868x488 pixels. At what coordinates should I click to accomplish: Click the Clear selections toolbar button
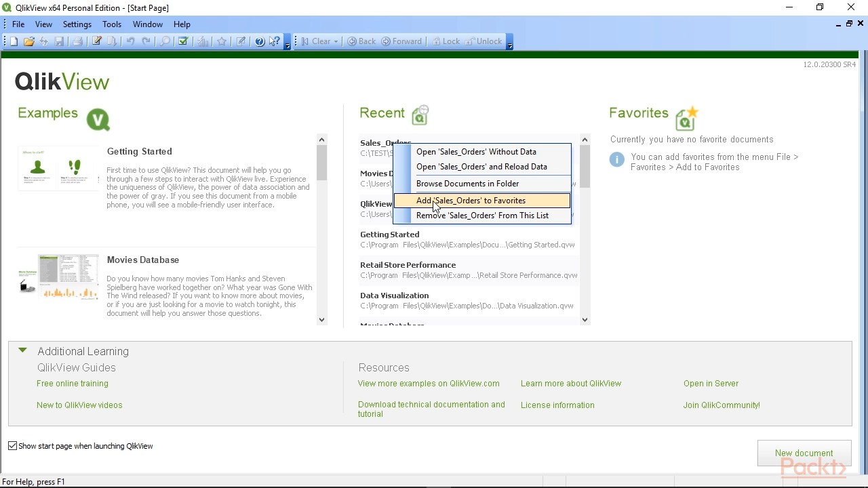(x=316, y=41)
